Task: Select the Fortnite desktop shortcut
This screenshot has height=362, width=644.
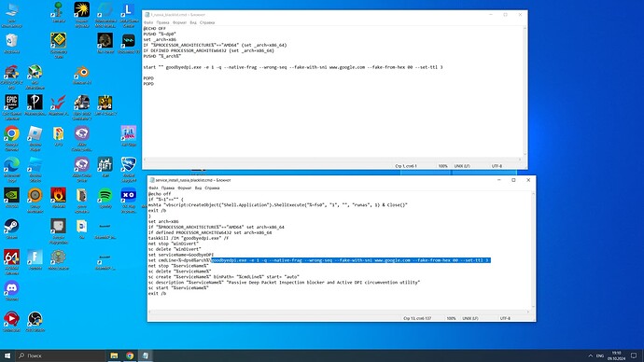Action: tap(35, 259)
